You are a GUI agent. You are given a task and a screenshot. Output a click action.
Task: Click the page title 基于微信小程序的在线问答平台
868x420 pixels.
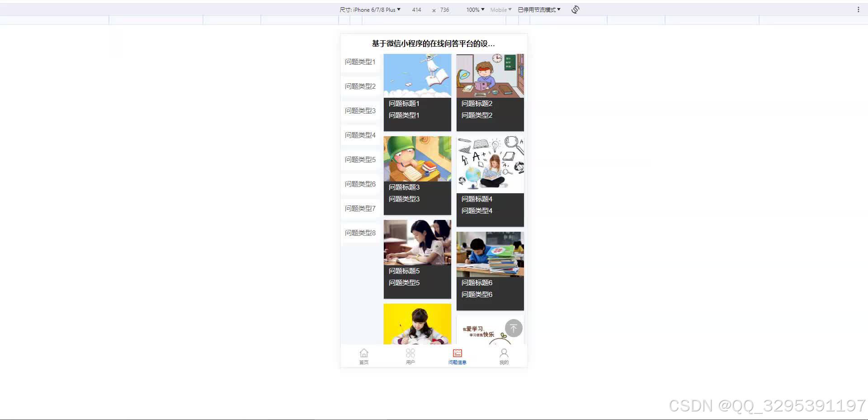coord(434,43)
